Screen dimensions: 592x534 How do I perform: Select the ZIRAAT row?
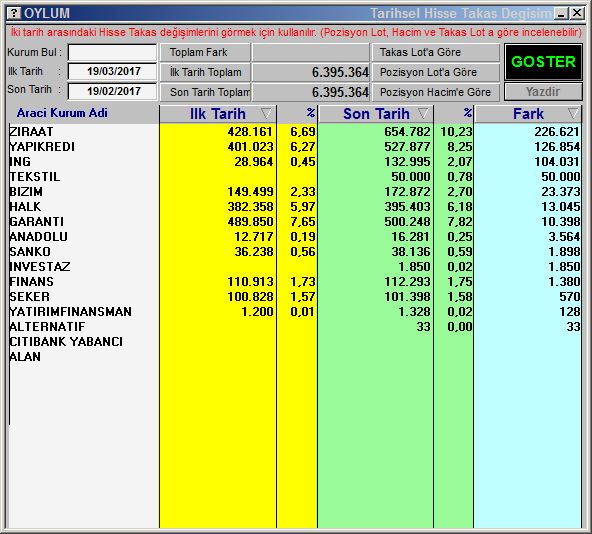(295, 131)
